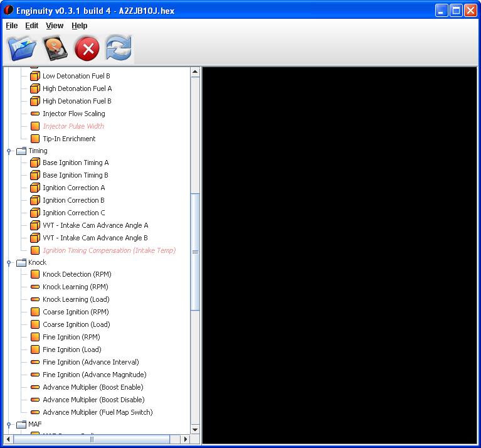Click the icon beside Fine Ignition (Advance Interval)
Viewport: 481px width, 448px height.
[x=35, y=362]
